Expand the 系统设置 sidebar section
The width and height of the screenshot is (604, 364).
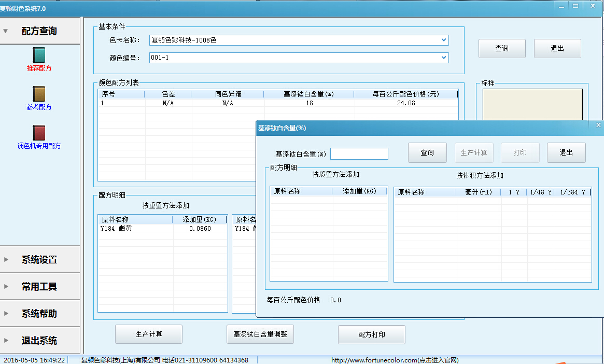click(40, 260)
